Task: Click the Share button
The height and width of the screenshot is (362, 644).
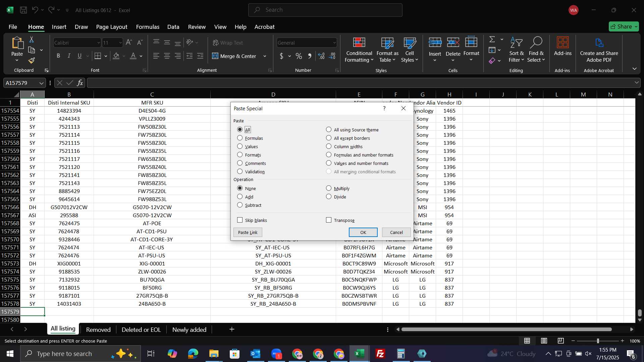Action: (x=624, y=26)
